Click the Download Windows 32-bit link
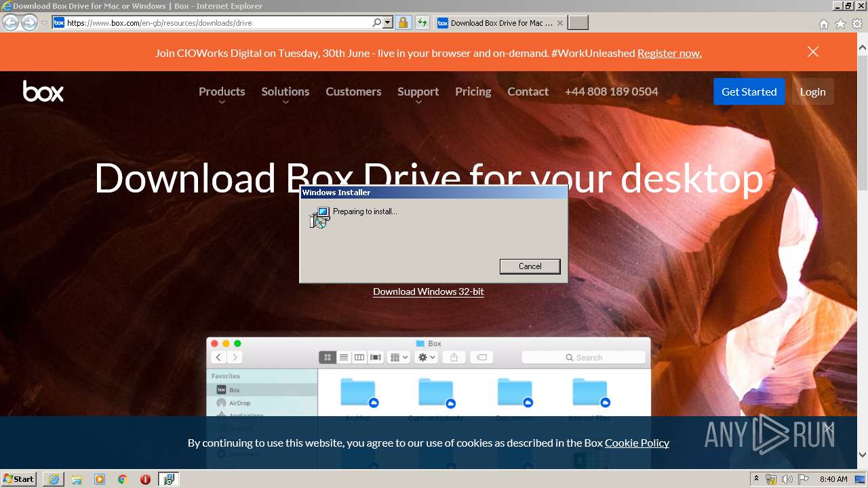 pyautogui.click(x=429, y=291)
